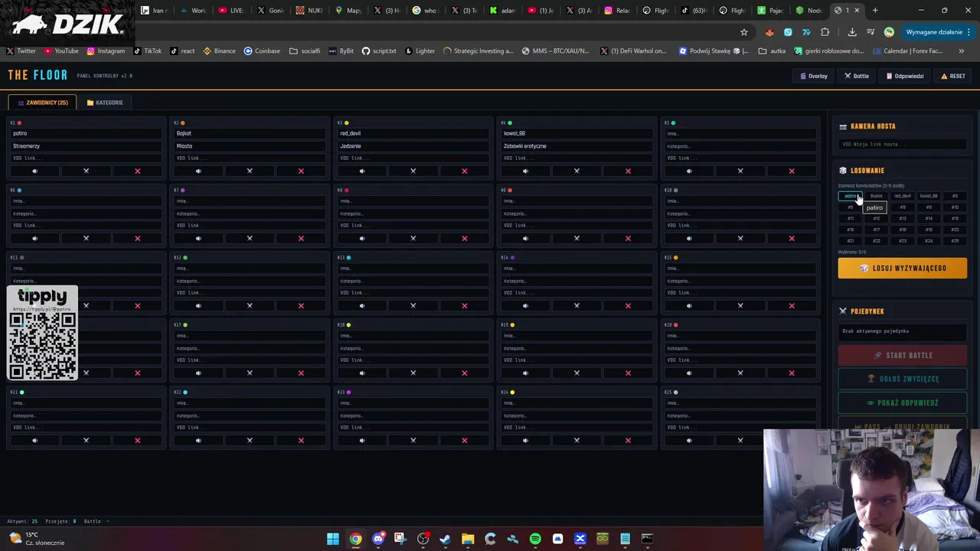Screen dimensions: 980x551
Task: Open File Explorer from the taskbar
Action: (468, 539)
